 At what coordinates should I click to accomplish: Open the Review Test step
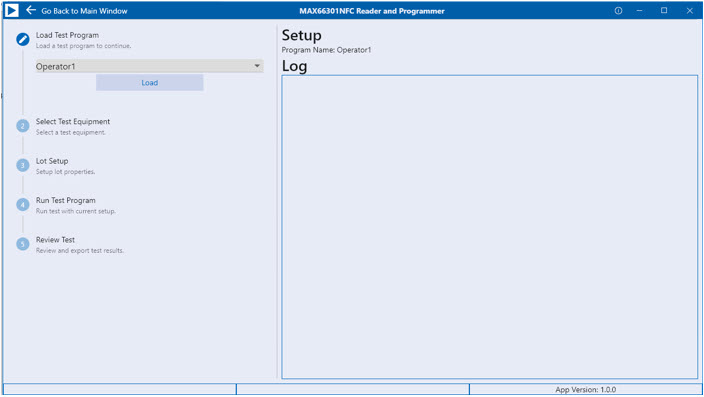55,240
